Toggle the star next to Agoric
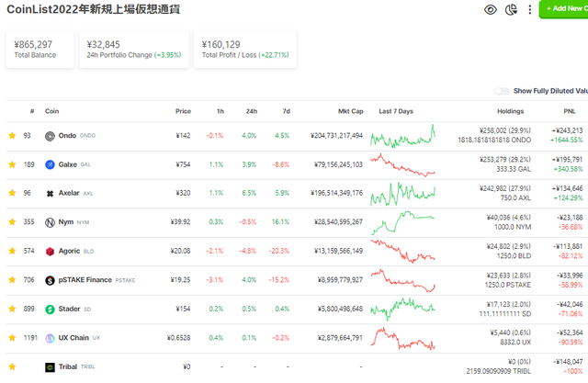Image resolution: width=588 pixels, height=383 pixels. click(x=12, y=251)
